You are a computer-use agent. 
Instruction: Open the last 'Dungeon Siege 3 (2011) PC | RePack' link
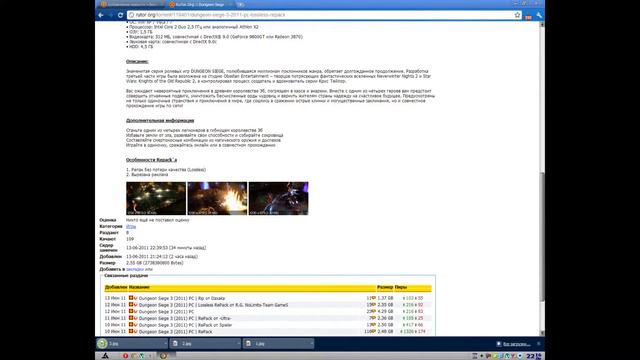[x=176, y=332]
